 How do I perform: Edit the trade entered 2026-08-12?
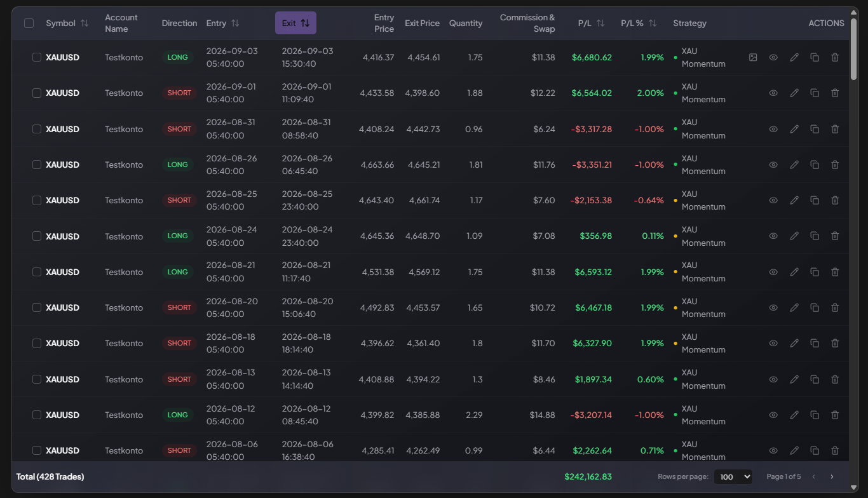coord(794,415)
